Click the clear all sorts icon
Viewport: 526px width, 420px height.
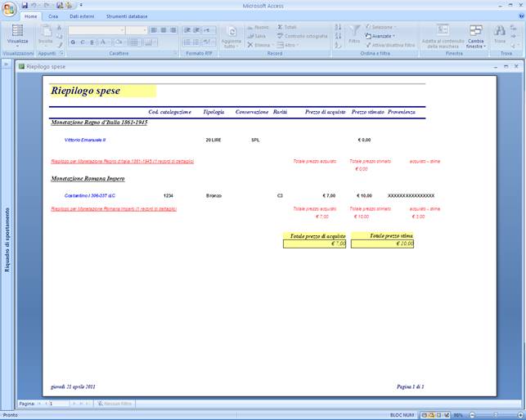pyautogui.click(x=338, y=45)
